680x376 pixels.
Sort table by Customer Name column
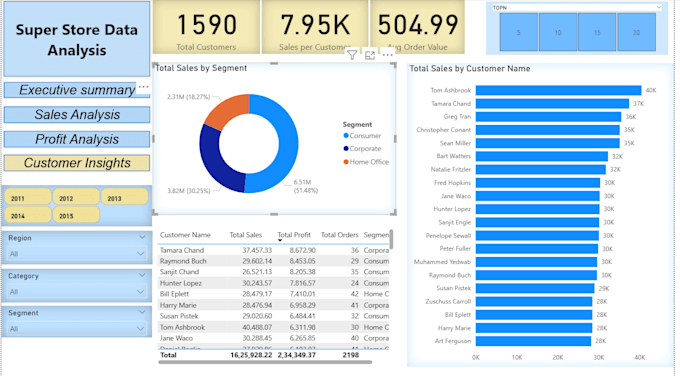click(x=185, y=235)
